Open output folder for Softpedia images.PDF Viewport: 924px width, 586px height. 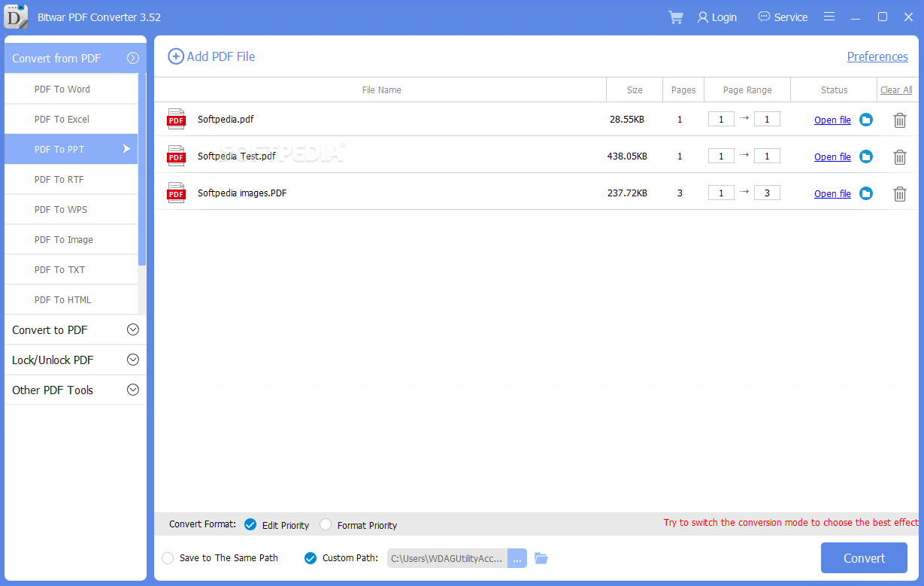(866, 193)
